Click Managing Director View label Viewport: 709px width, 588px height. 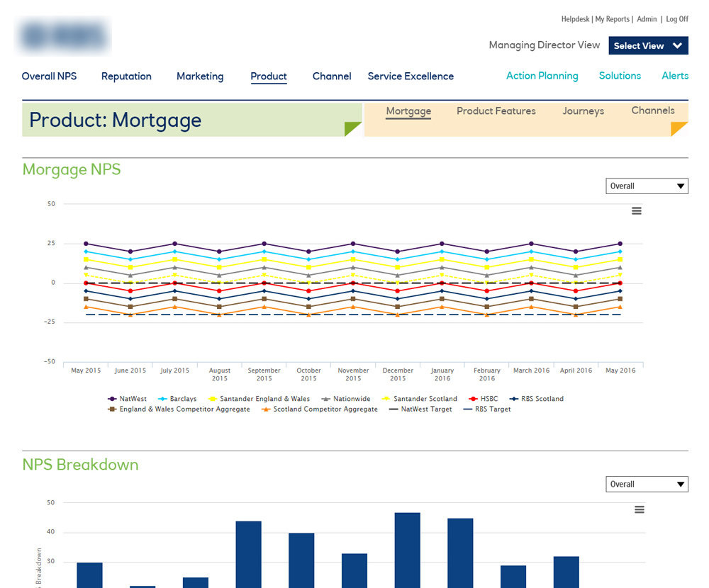(545, 45)
